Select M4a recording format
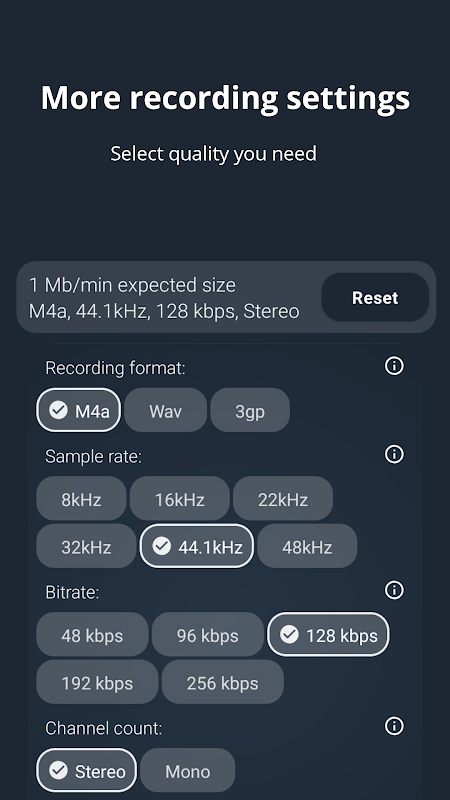The image size is (450, 800). (79, 410)
